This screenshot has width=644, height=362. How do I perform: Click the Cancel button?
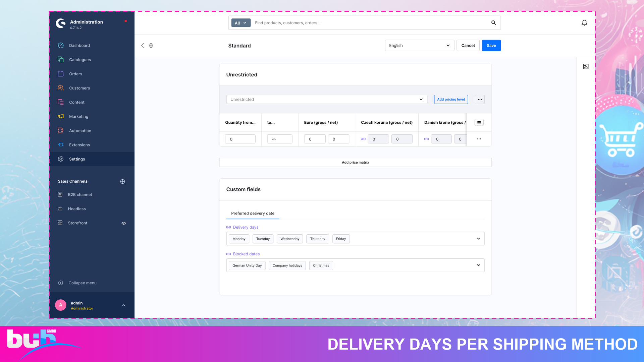pyautogui.click(x=468, y=46)
